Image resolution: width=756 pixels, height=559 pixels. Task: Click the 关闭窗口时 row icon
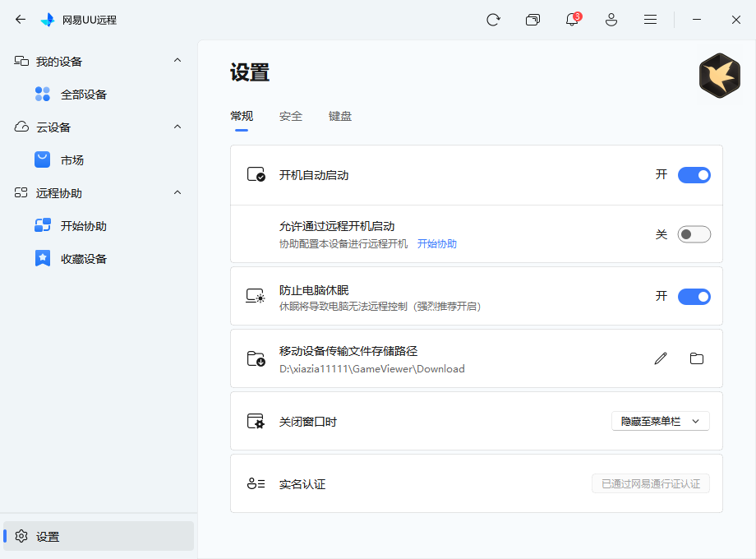pos(256,421)
